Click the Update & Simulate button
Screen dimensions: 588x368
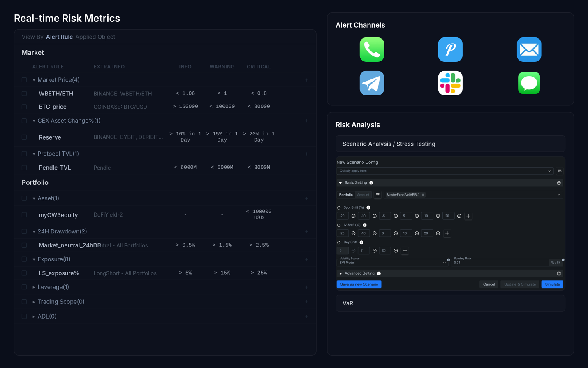click(x=520, y=284)
